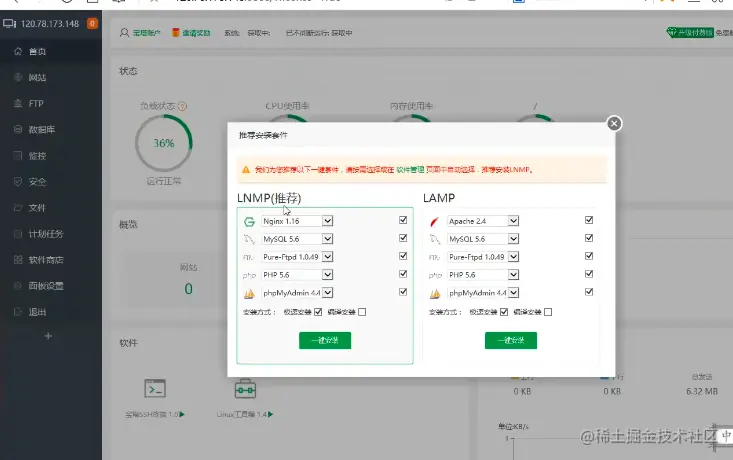
Task: Open the 安全 shield icon in sidebar
Action: (x=18, y=181)
